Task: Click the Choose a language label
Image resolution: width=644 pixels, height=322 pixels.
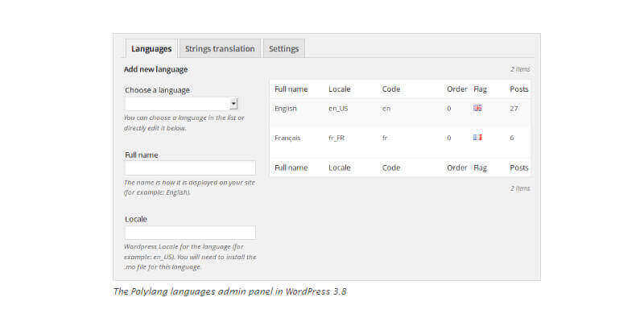Action: [157, 90]
